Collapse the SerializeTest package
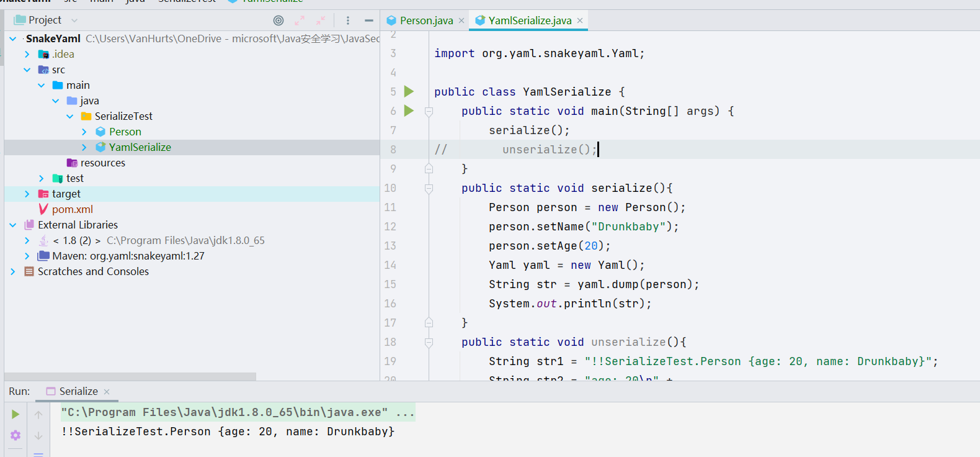The height and width of the screenshot is (457, 980). click(x=69, y=116)
